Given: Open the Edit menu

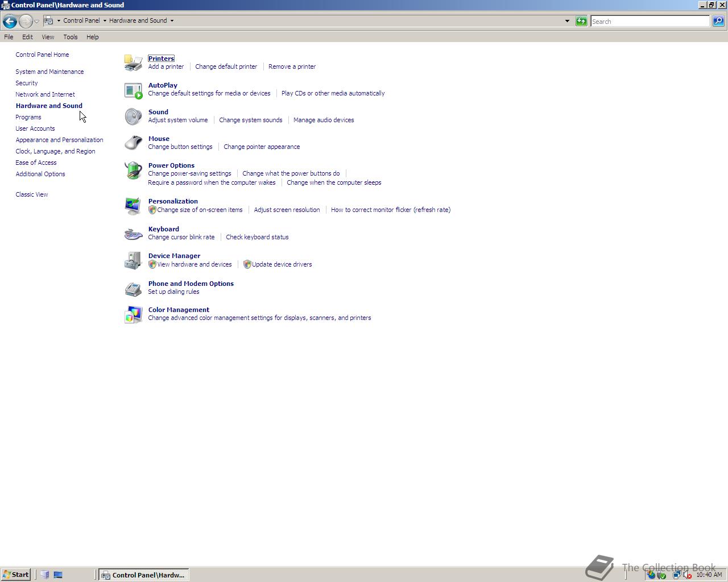Looking at the screenshot, I should [x=27, y=37].
